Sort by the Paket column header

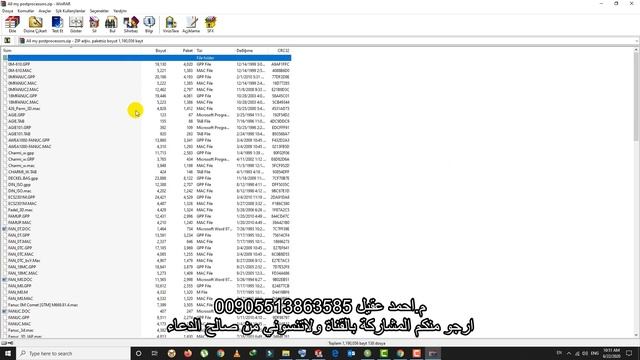tap(188, 51)
